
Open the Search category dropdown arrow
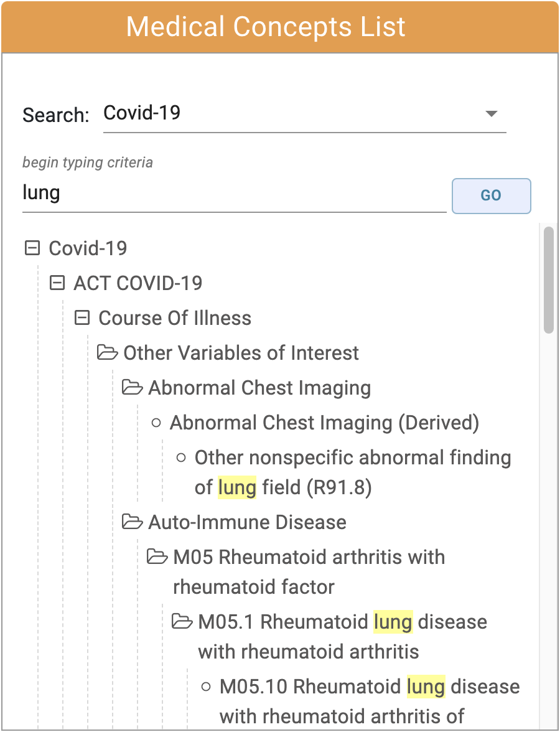491,113
